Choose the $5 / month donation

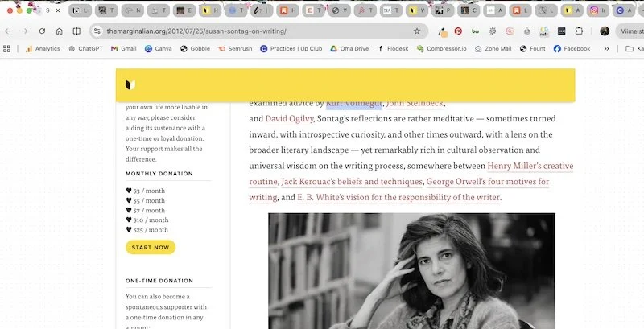point(146,200)
